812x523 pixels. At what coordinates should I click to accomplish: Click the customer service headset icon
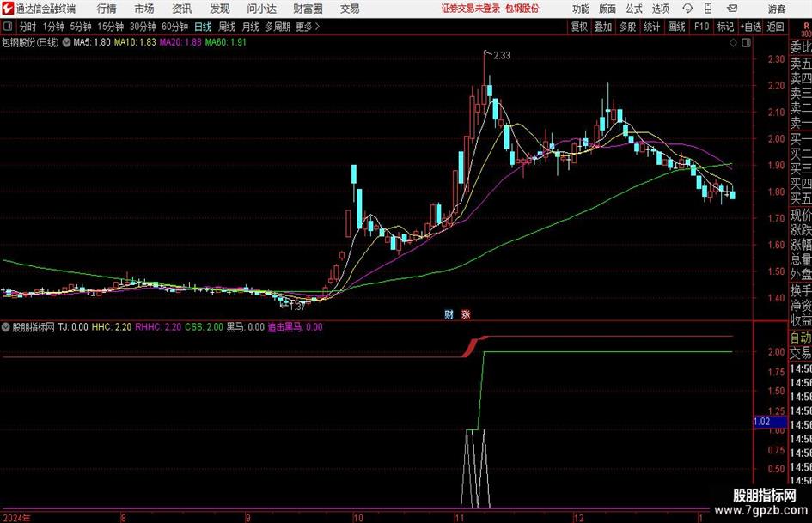pyautogui.click(x=687, y=9)
